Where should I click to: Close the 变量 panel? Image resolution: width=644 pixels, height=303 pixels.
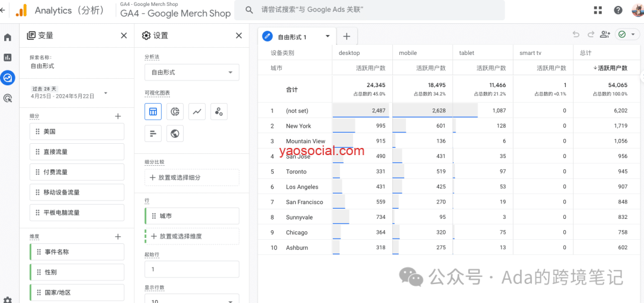click(123, 36)
